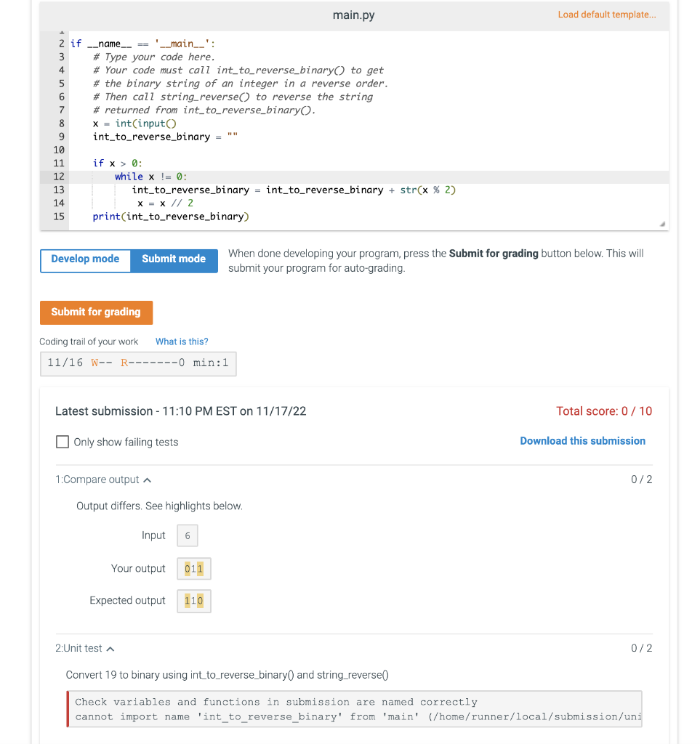Viewport: 700px width, 744px height.
Task: Open the Download this submission link
Action: click(x=582, y=441)
